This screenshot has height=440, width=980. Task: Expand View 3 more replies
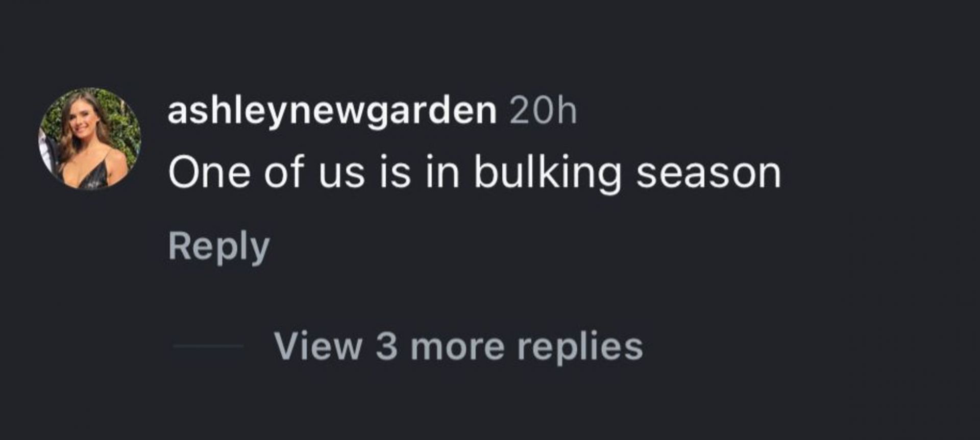[x=458, y=346]
